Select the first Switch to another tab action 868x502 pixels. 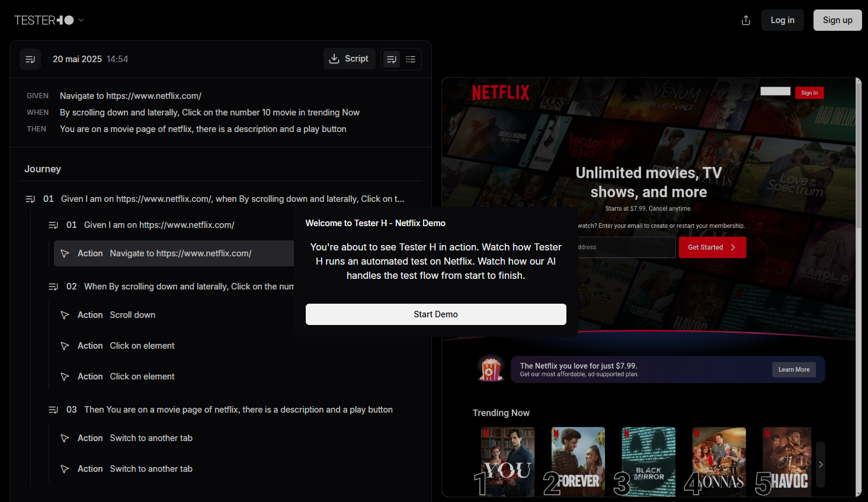pos(151,438)
